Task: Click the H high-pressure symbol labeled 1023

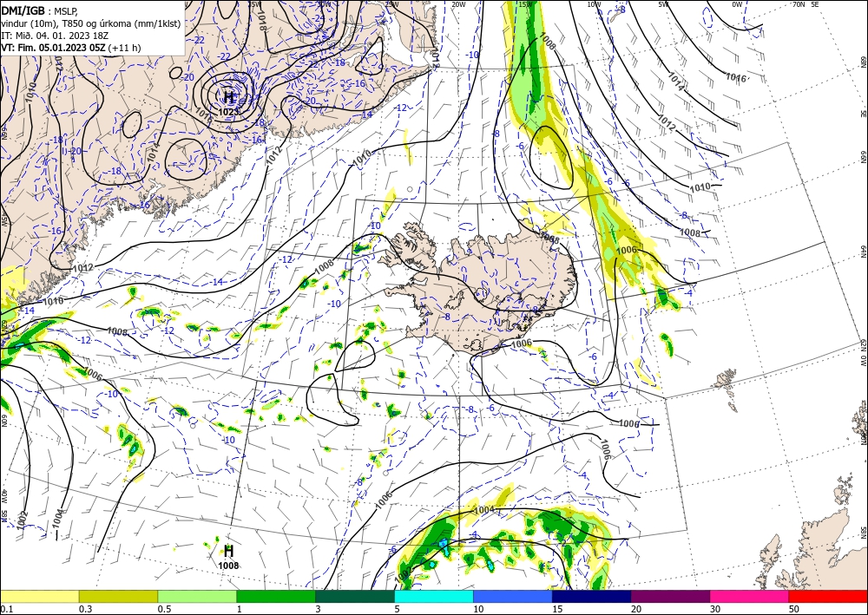Action: 228,97
